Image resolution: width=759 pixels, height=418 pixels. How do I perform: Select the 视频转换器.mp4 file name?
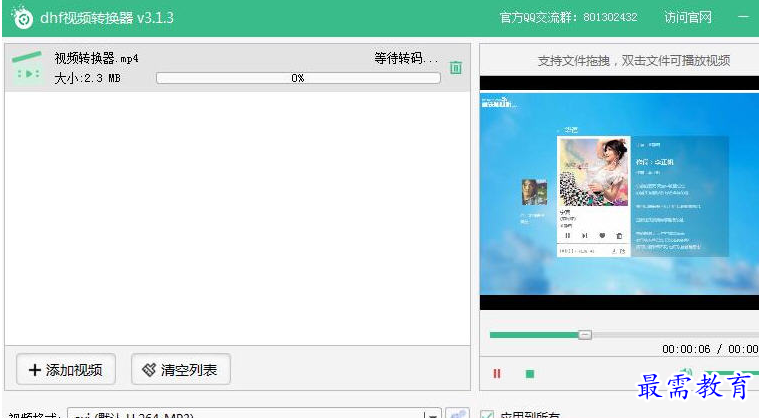click(x=96, y=59)
